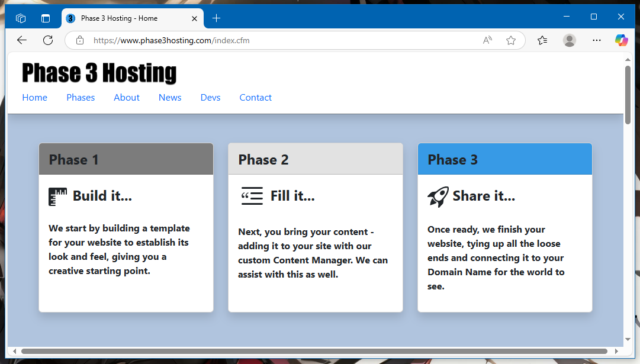Image resolution: width=640 pixels, height=364 pixels.
Task: Open Settings and more ellipsis menu
Action: coord(596,40)
